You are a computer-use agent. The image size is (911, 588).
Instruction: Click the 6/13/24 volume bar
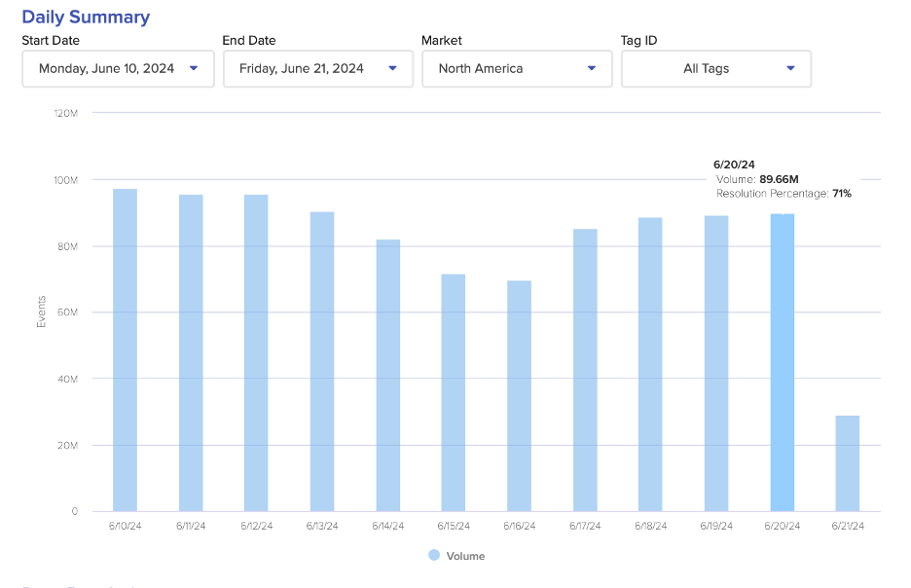point(322,361)
